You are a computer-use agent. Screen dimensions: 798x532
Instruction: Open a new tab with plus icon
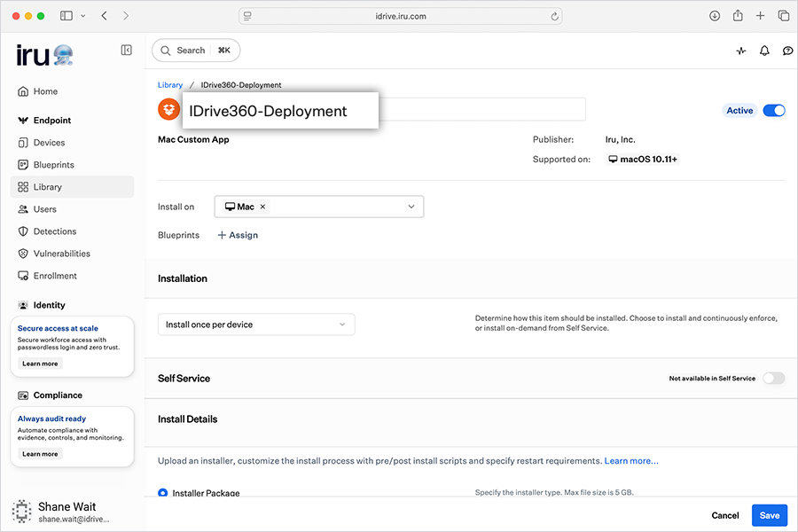(x=760, y=16)
